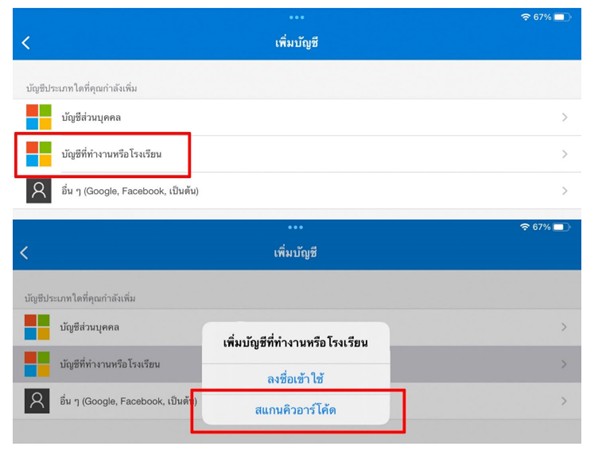Select บัญชีส่วนบุคคล text in upper list
Image resolution: width=602 pixels, height=462 pixels.
click(x=96, y=118)
